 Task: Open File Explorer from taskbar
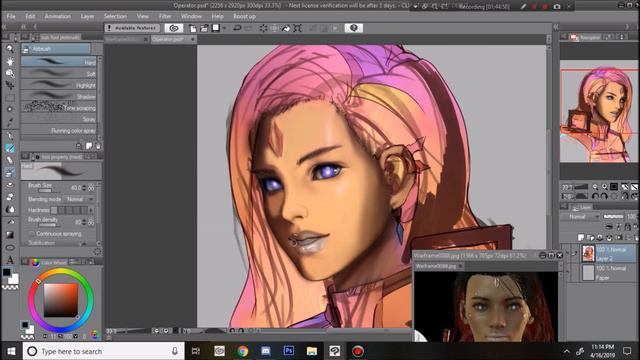click(x=312, y=351)
